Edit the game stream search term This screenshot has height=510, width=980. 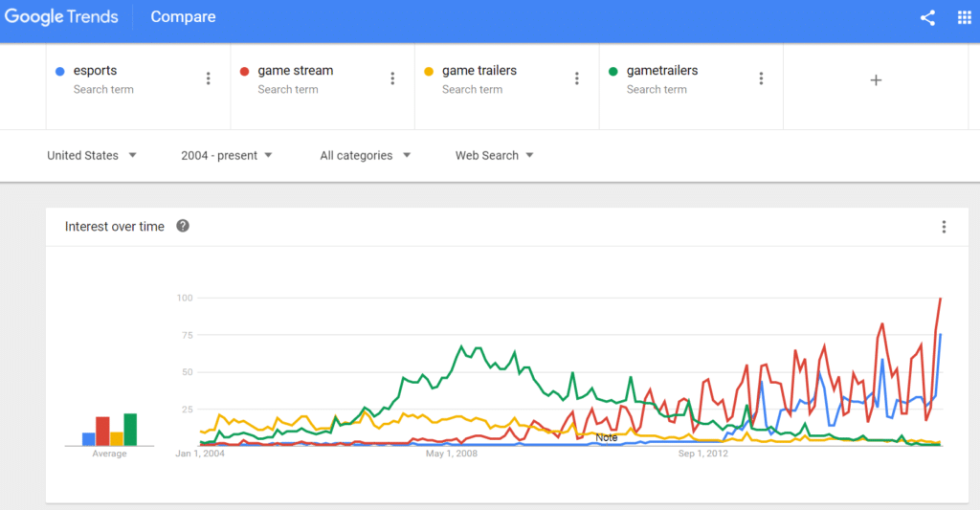pos(295,71)
